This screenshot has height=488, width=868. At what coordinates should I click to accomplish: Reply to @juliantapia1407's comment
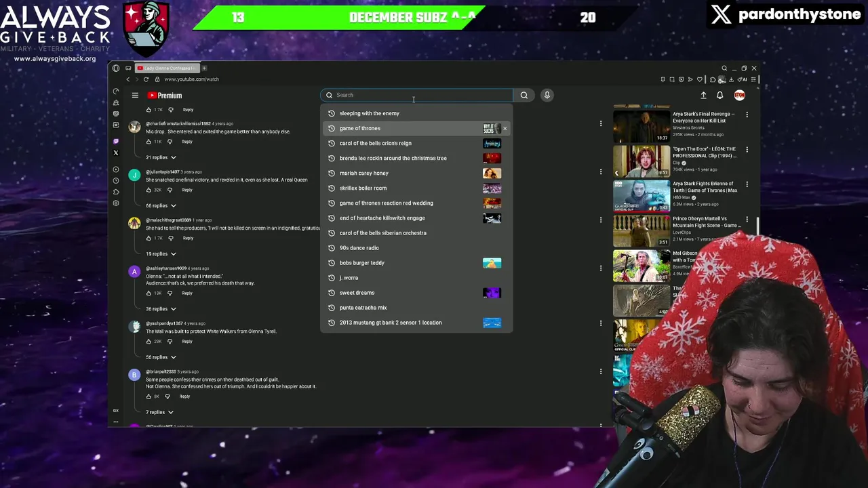tap(187, 190)
